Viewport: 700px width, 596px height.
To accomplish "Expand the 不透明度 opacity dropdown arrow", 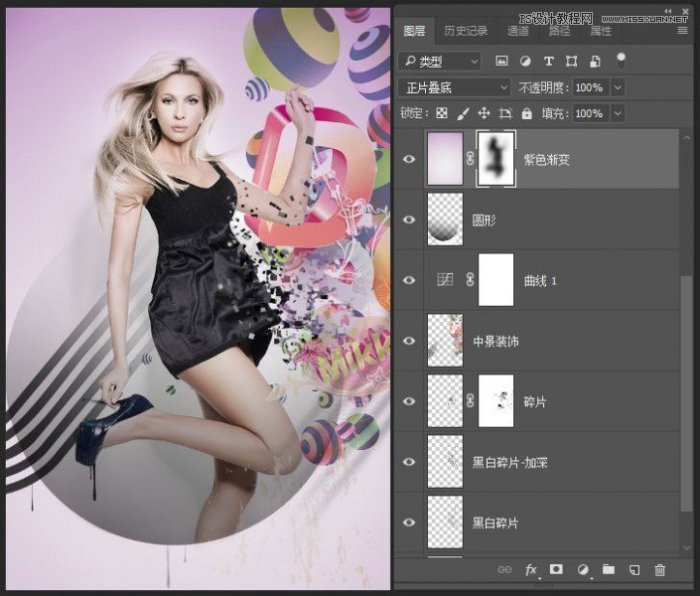I will [619, 87].
